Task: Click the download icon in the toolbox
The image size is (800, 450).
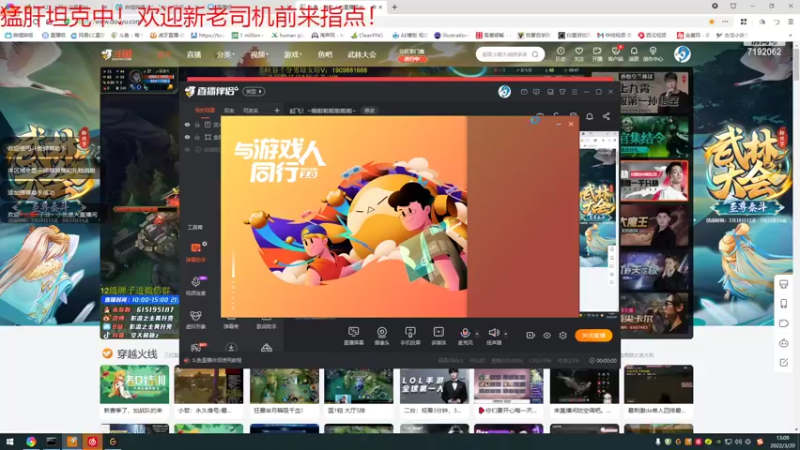Action: (231, 348)
